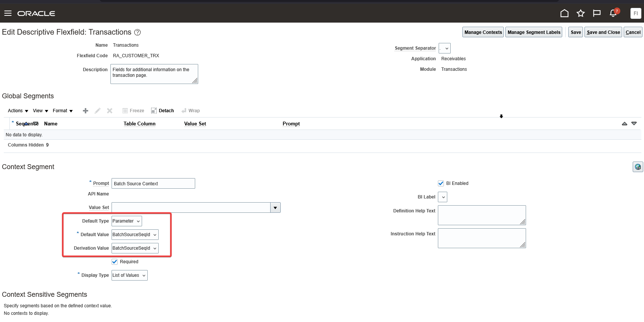Click the Instruction Help Text box
Screen dimensions: 644x322
(x=482, y=238)
